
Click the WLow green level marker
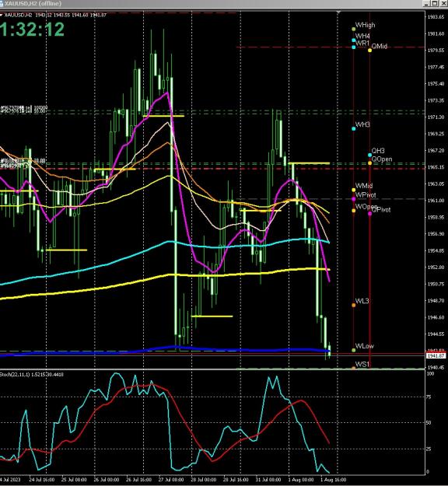point(354,350)
